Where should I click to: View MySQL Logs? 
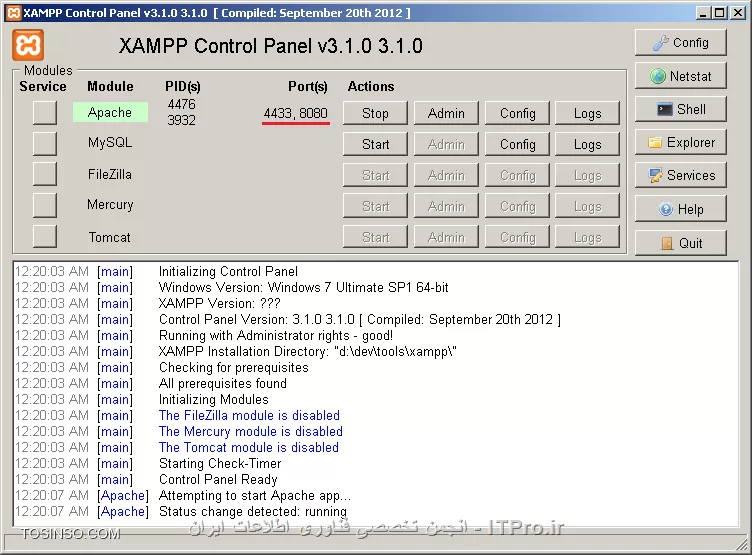587,144
